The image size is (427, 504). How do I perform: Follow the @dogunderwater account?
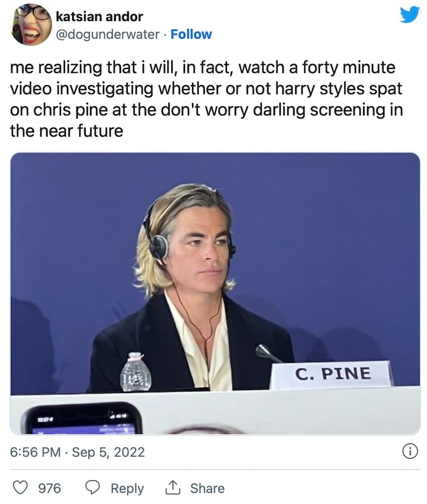tap(191, 34)
